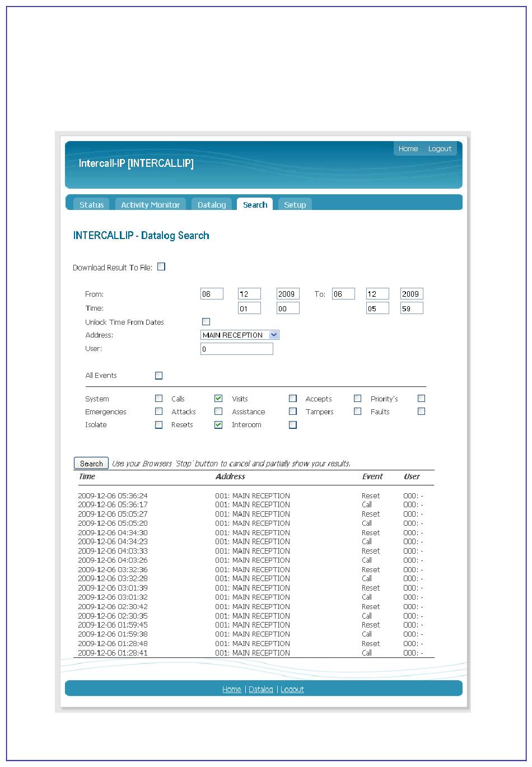Enable the Emergencies checkbox
The image size is (532, 767).
click(158, 411)
